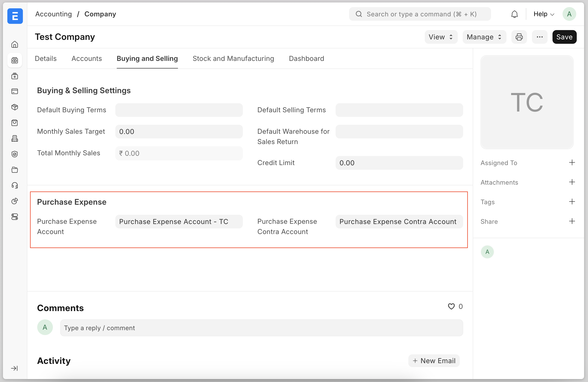Click the Home icon in sidebar
Viewport: 588px width, 382px height.
(x=15, y=45)
